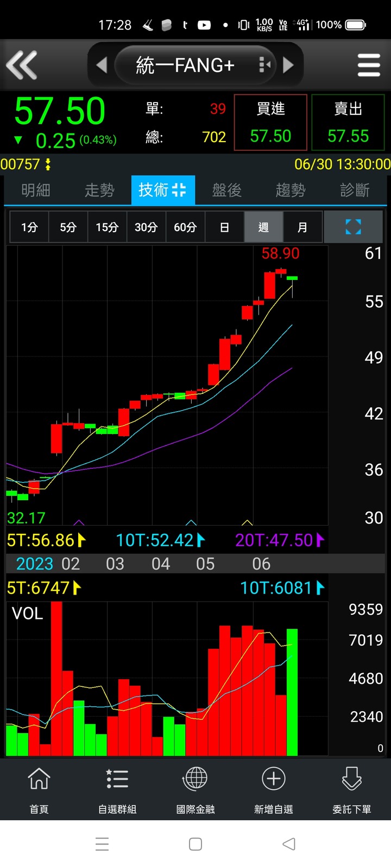This screenshot has height=868, width=391.
Task: Tap the volume 5T:6747 average setting
Action: pos(44,588)
